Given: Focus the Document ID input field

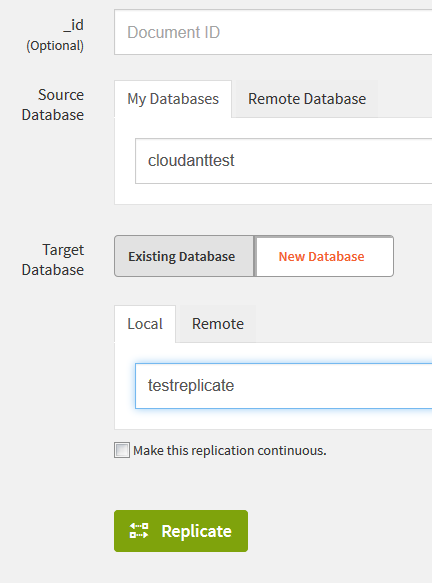Looking at the screenshot, I should pos(273,32).
